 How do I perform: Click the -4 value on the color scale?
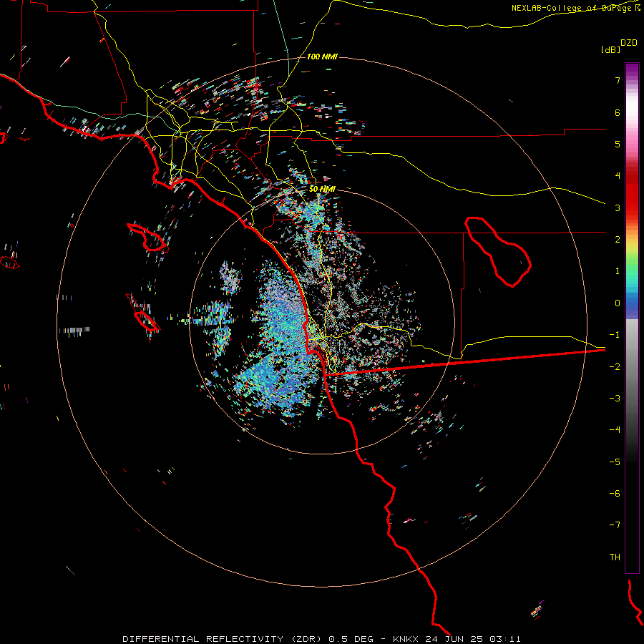(615, 430)
